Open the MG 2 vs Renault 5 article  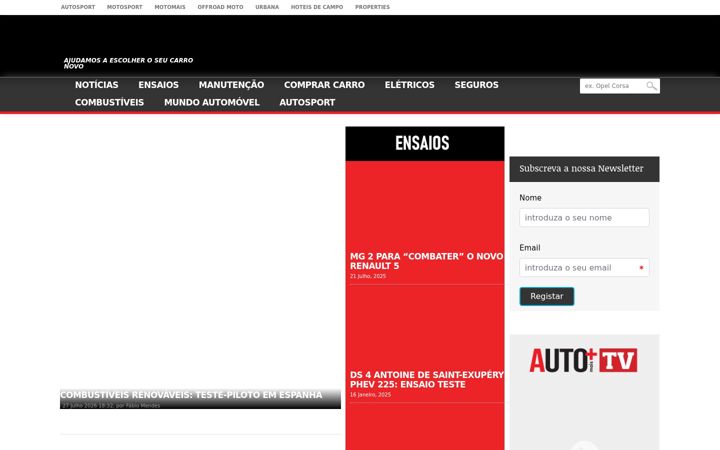(x=426, y=261)
